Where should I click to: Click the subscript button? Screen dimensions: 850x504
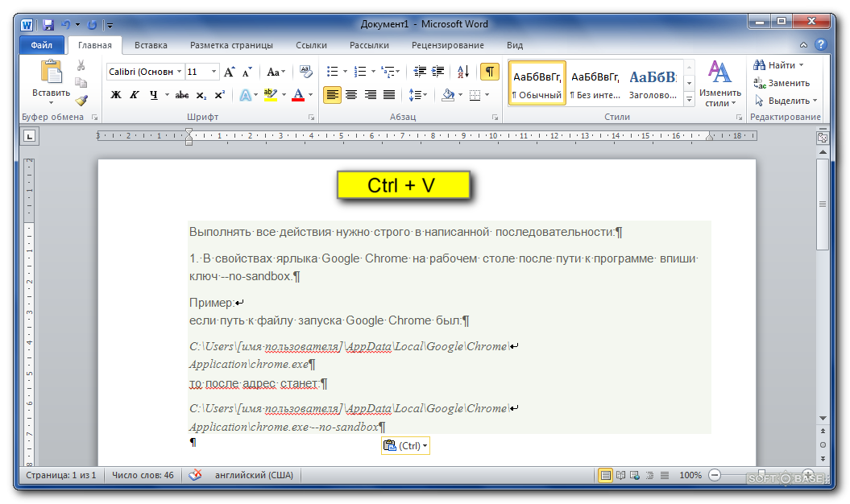pyautogui.click(x=201, y=95)
